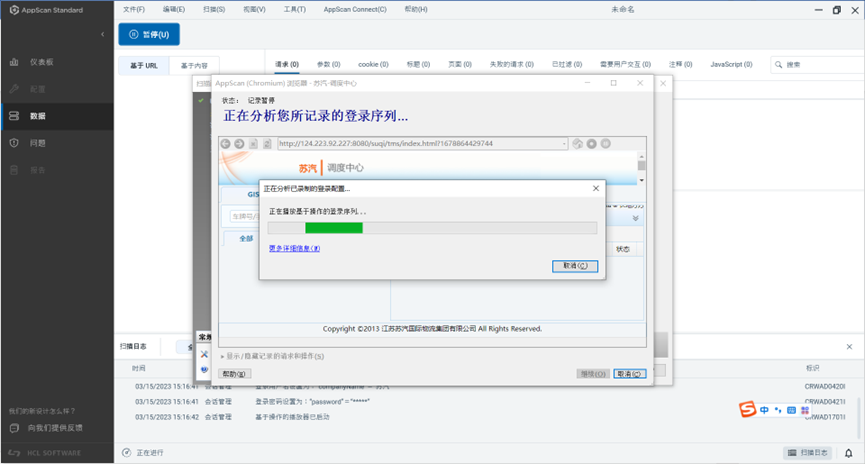This screenshot has height=464, width=865.
Task: Select the 已过滤 (0) tab
Action: (x=567, y=65)
